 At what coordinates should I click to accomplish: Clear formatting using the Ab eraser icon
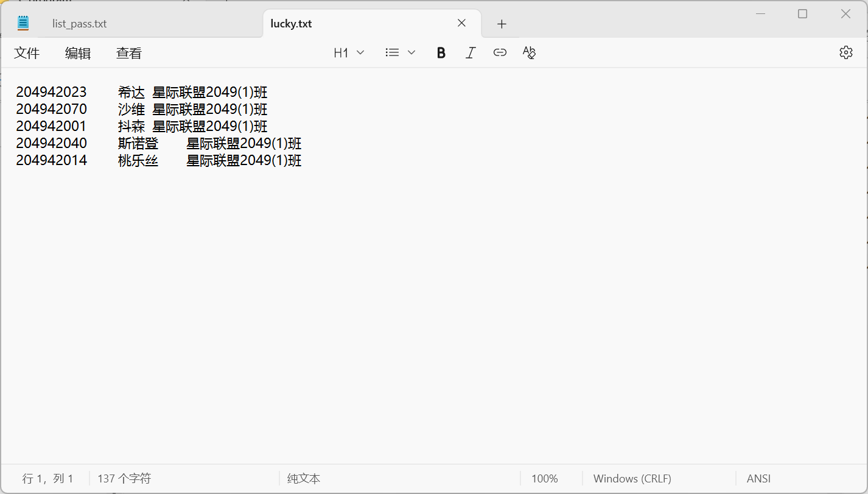(x=528, y=52)
